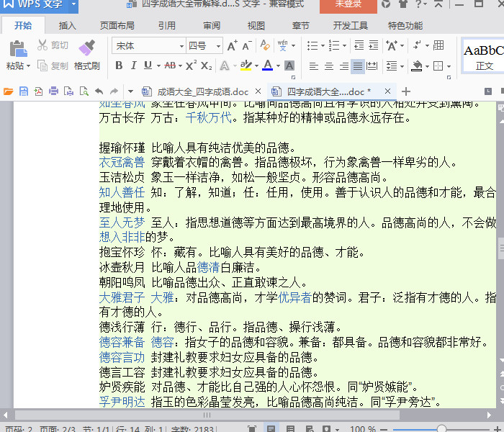The image size is (504, 432).
Task: Click the font color blue A swatch
Action: coord(267,66)
